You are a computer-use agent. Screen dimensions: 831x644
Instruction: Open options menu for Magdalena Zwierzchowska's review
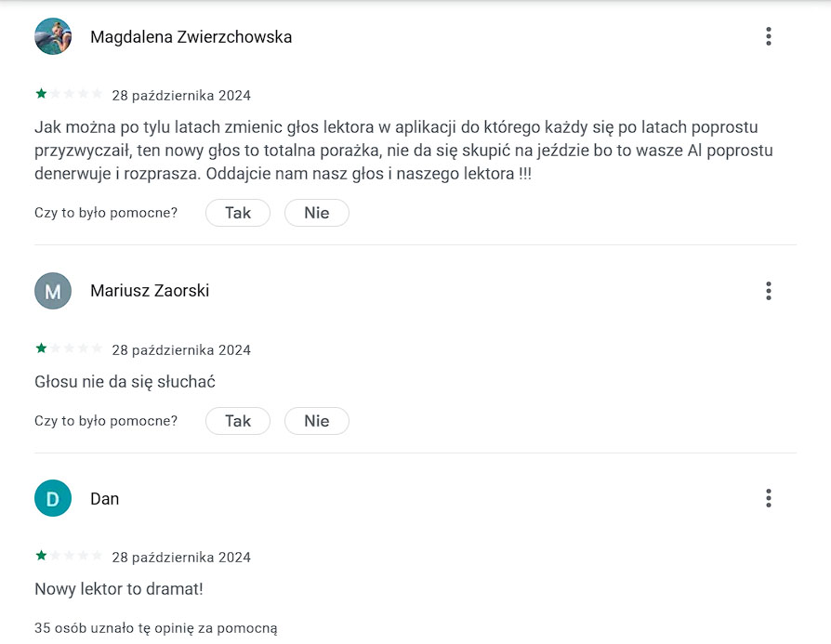768,36
